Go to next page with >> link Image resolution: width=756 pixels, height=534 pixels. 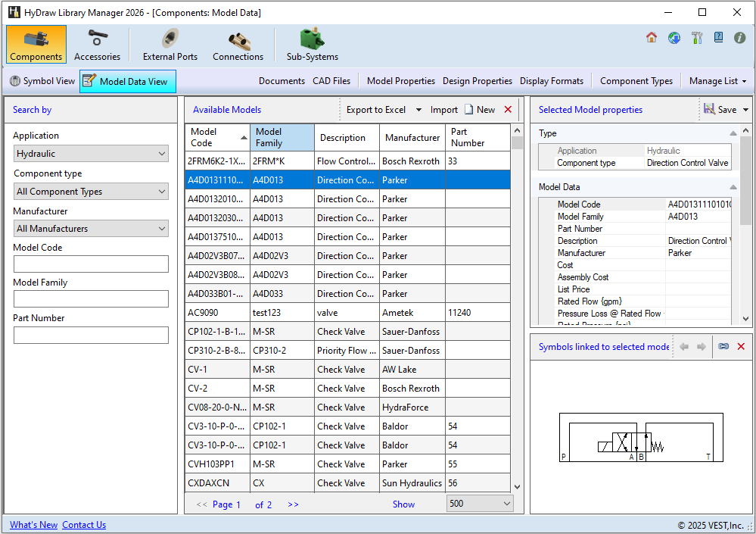point(293,504)
